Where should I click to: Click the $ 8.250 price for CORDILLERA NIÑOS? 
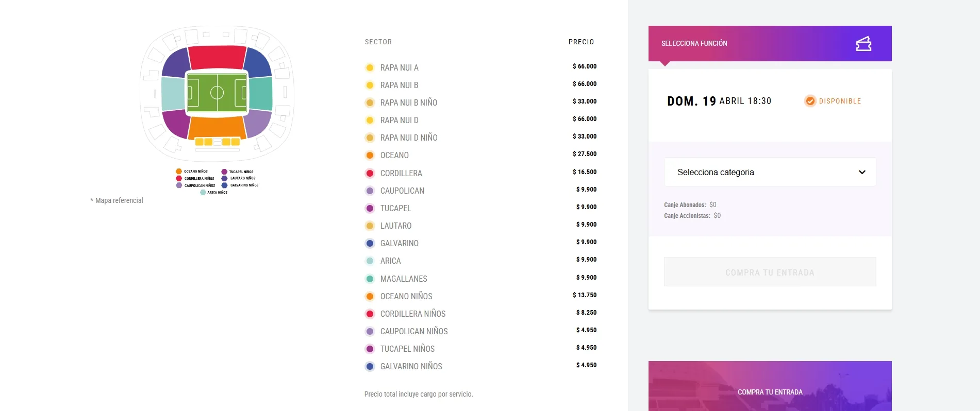(586, 313)
